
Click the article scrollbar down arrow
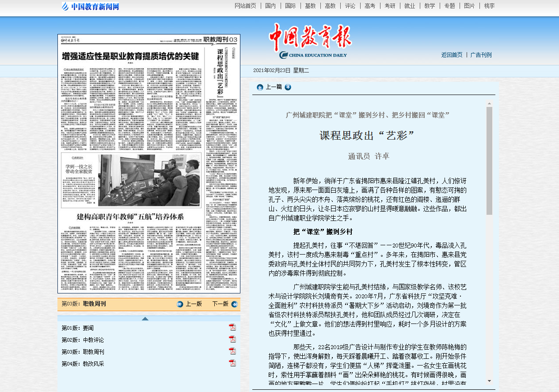click(489, 381)
